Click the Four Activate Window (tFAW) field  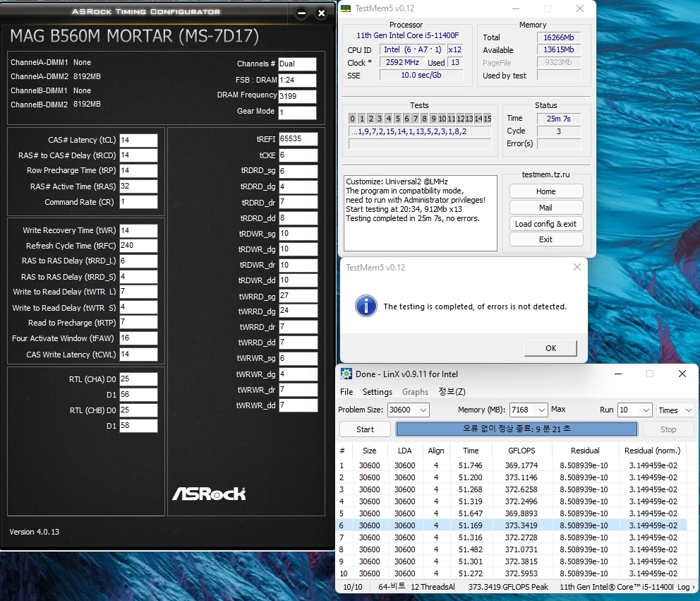[x=138, y=338]
